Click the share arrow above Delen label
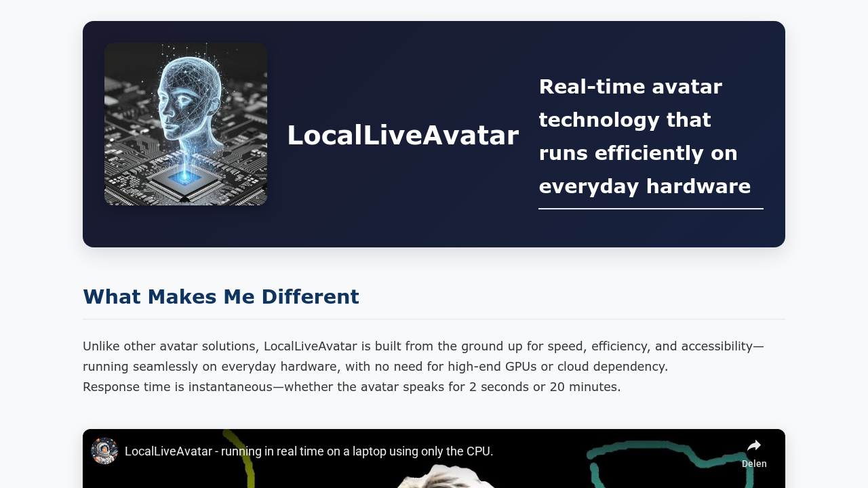 pyautogui.click(x=754, y=444)
